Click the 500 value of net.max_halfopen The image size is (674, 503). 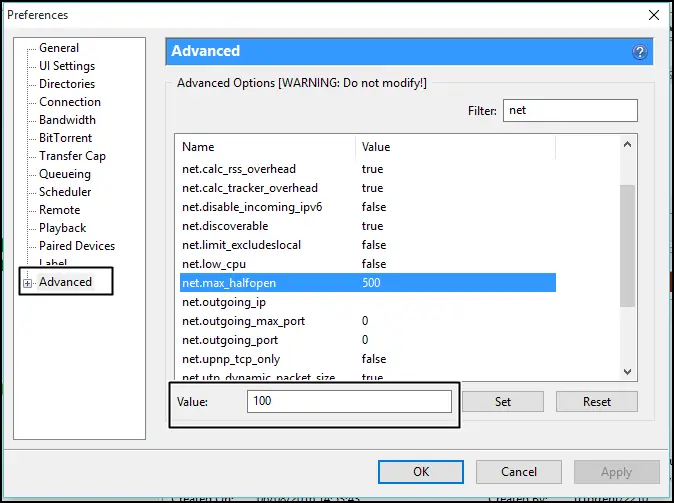[371, 282]
